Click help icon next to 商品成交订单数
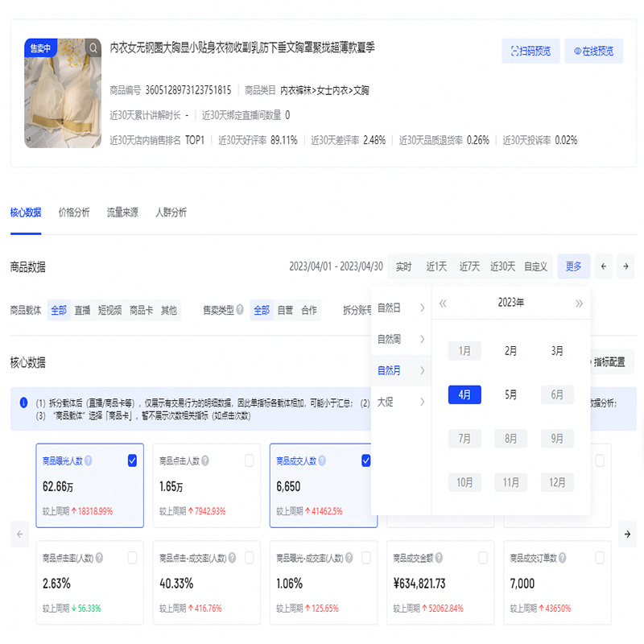 (x=562, y=558)
